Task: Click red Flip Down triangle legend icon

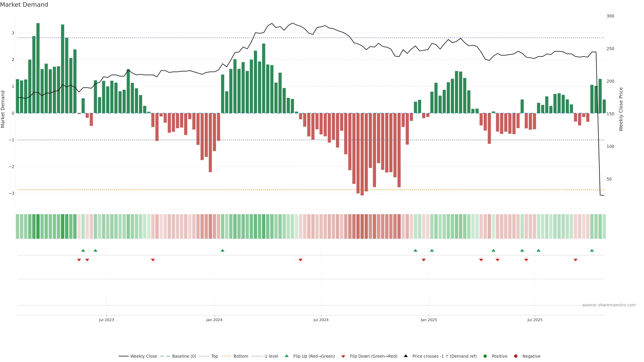Action: click(343, 356)
